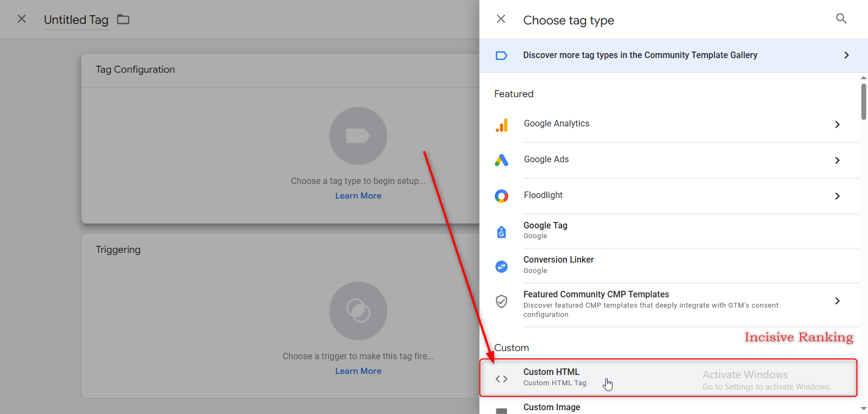The width and height of the screenshot is (868, 414).
Task: Select the Custom Image tag type
Action: 669,407
